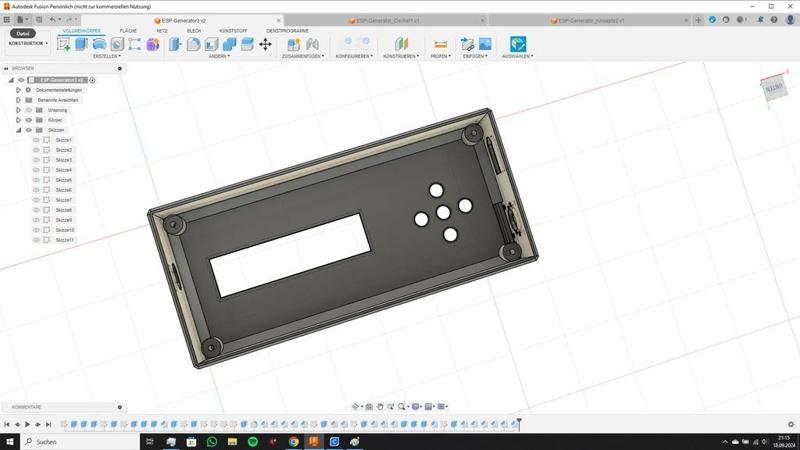Select the Fillet tool icon
Screen dimensions: 800x450
pos(193,44)
